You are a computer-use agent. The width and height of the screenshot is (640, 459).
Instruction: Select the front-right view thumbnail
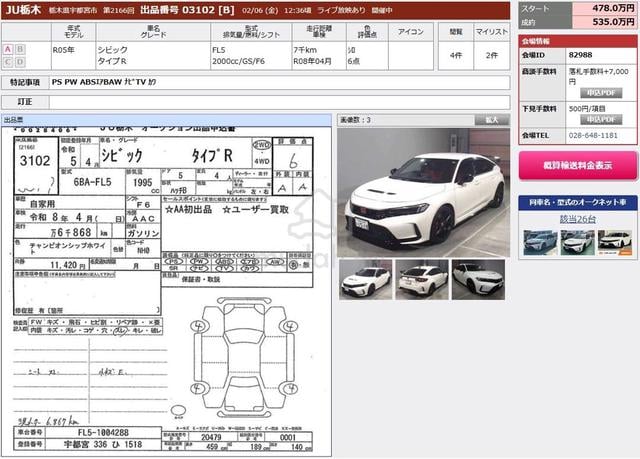coord(478,279)
